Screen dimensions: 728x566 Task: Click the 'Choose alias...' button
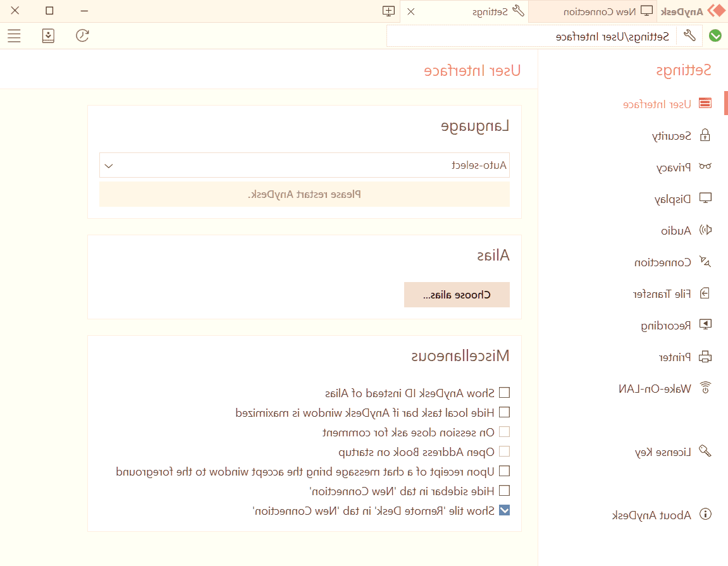tap(457, 295)
